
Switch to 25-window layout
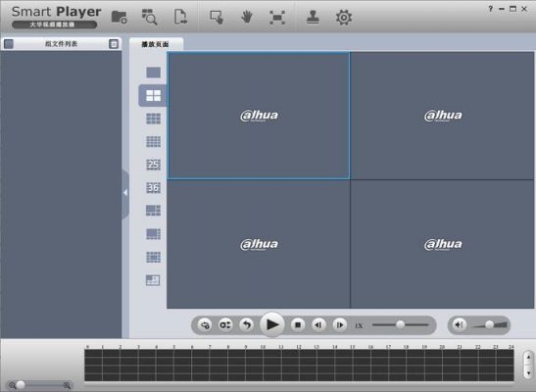pos(153,165)
